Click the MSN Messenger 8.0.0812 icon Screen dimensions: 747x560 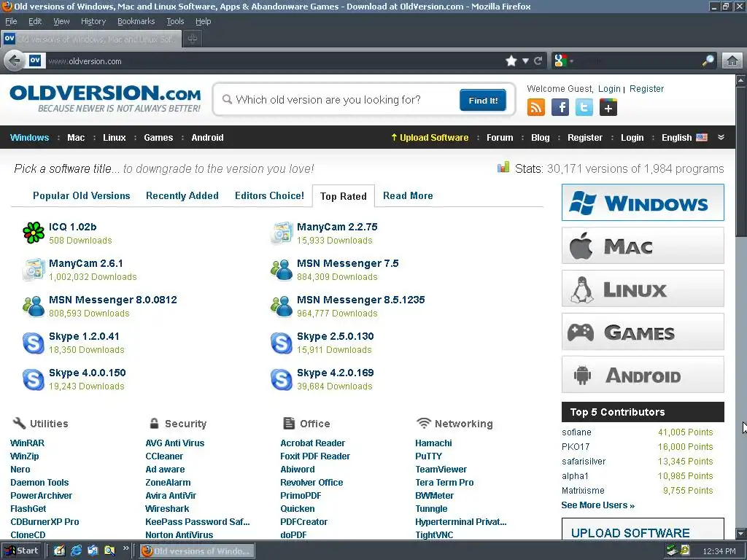(x=34, y=306)
